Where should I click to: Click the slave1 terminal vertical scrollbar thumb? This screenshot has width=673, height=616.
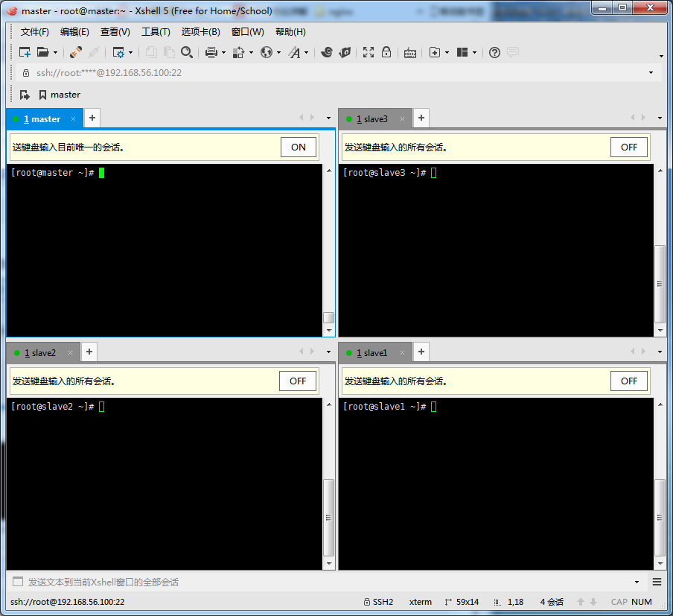660,518
